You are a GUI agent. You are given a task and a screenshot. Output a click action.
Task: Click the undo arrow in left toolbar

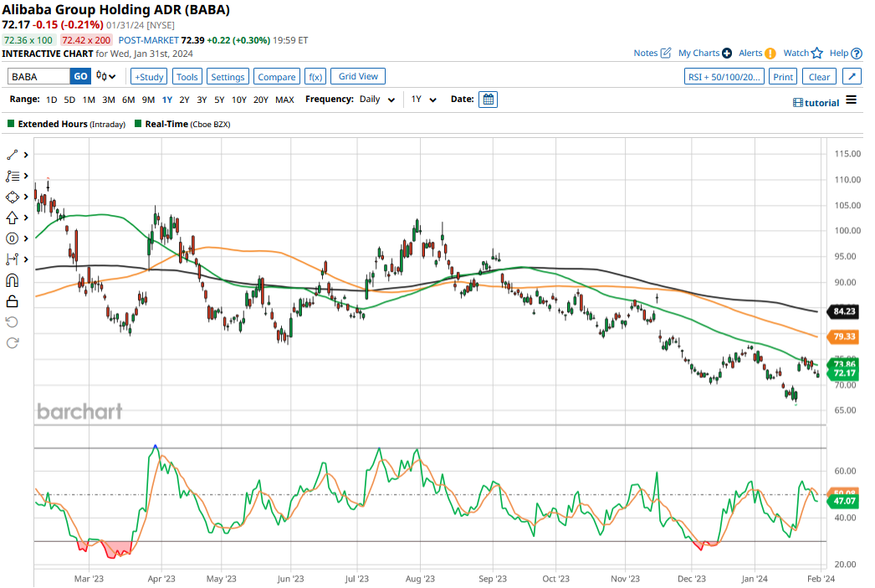(13, 322)
